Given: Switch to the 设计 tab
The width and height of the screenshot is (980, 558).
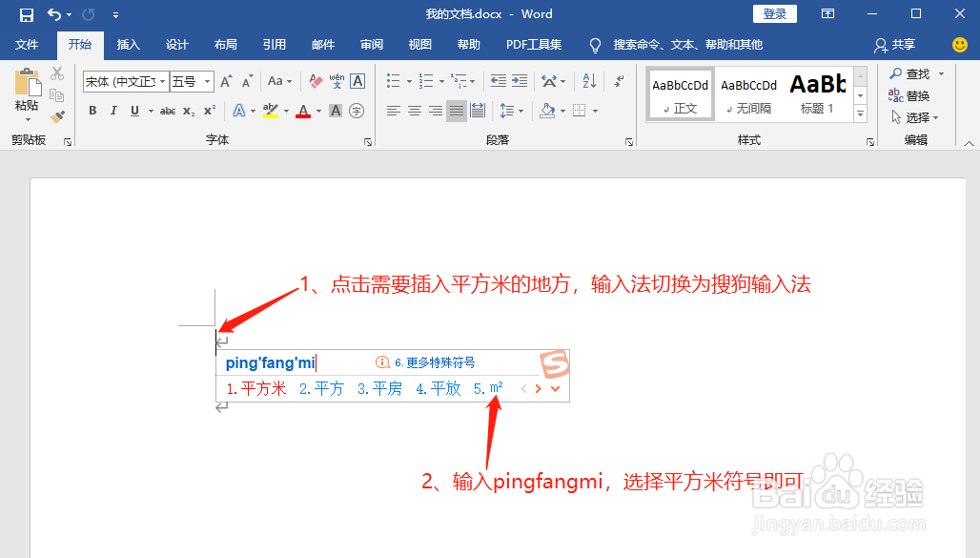Looking at the screenshot, I should [x=177, y=45].
